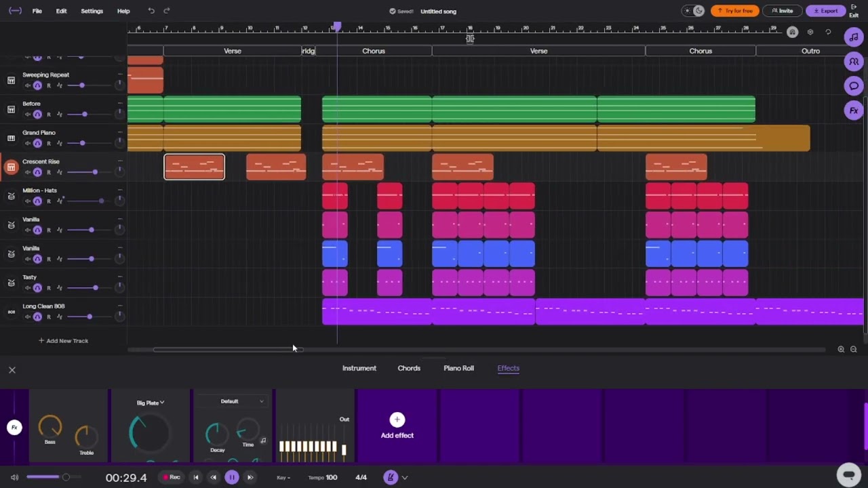Open automation for Grand Piano track

pyautogui.click(x=60, y=143)
